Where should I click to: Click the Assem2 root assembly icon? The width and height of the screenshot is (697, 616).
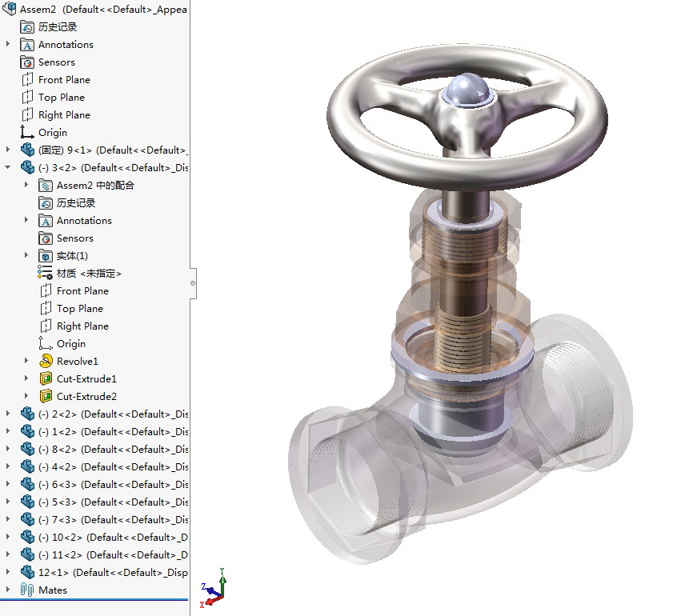pos(9,9)
